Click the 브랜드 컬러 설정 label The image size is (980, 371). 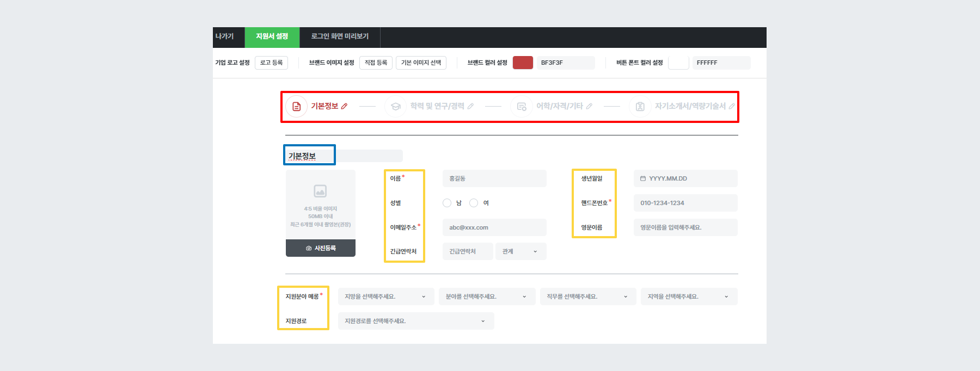tap(487, 63)
